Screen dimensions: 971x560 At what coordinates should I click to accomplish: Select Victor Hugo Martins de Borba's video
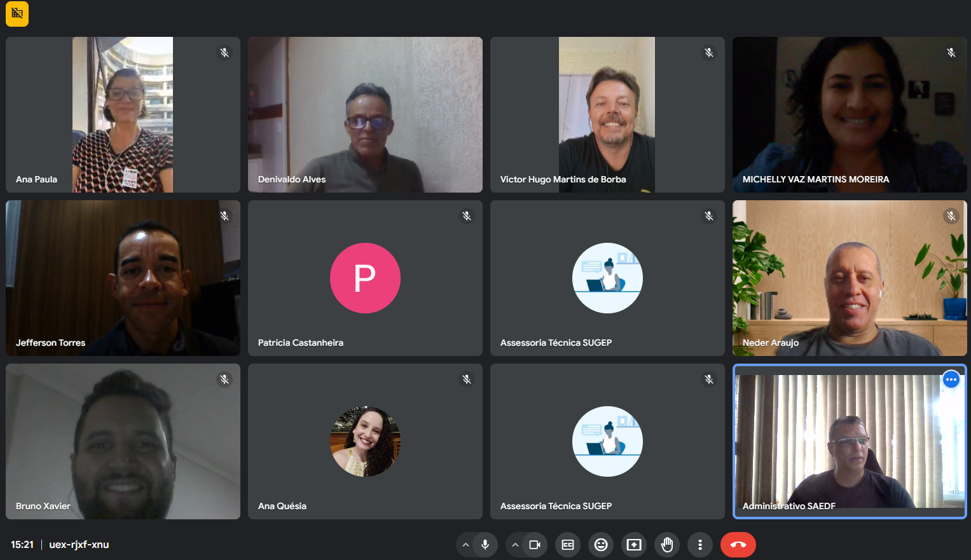point(607,114)
